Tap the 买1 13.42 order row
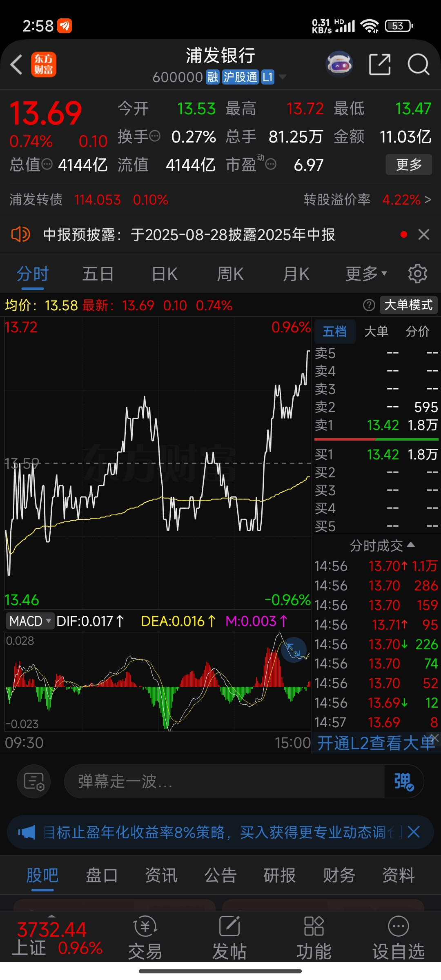441x980 pixels. [376, 454]
